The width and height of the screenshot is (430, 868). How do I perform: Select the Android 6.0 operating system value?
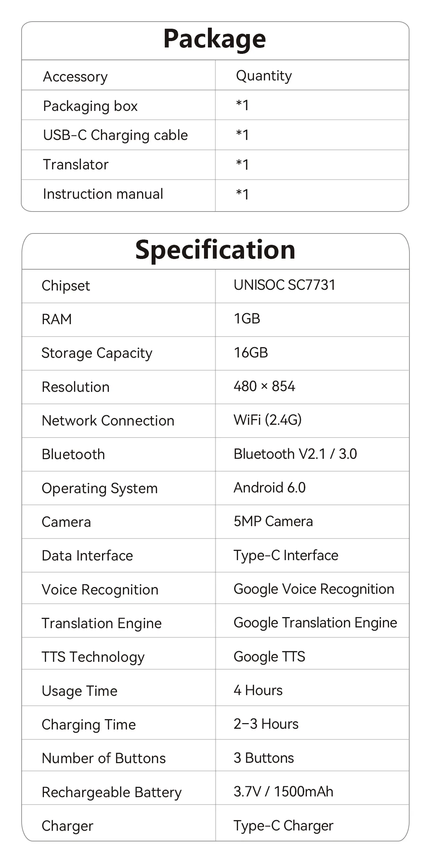269,487
